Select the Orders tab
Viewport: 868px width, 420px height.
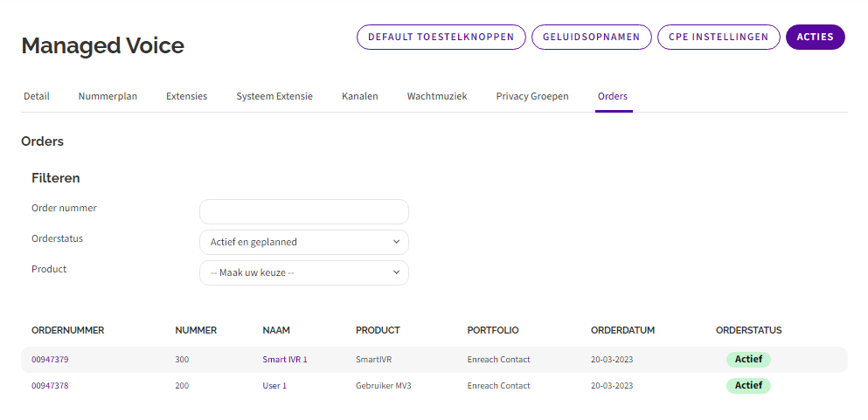point(613,96)
